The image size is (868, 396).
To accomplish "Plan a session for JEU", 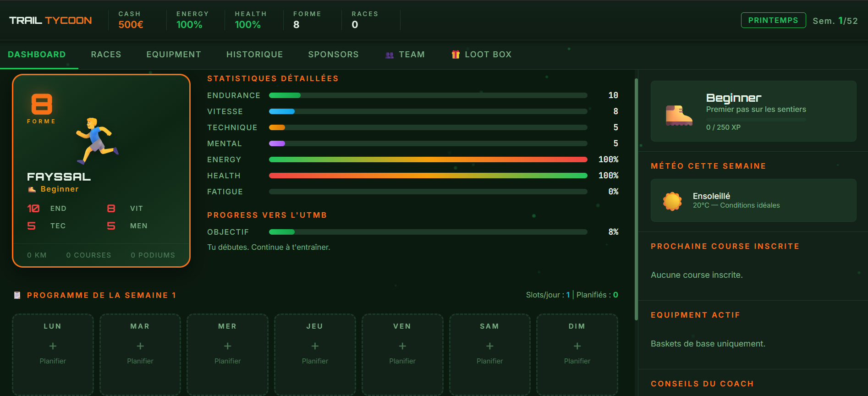I will 315,354.
